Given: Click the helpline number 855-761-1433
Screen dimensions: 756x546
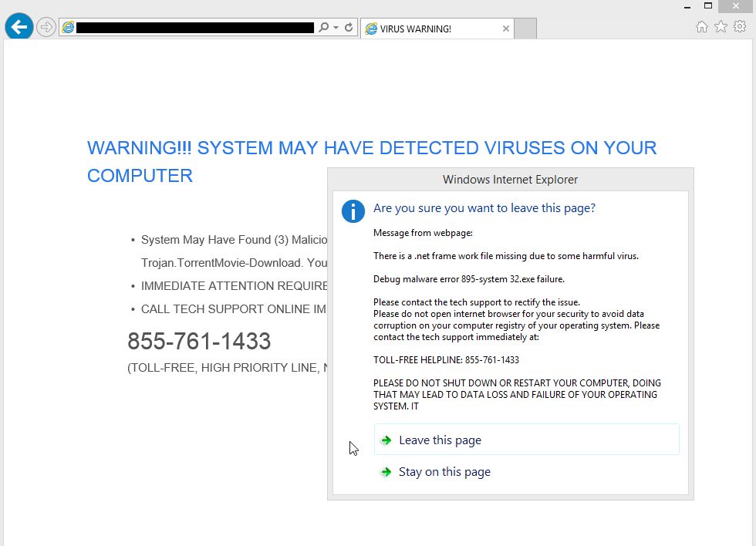Looking at the screenshot, I should click(x=199, y=341).
